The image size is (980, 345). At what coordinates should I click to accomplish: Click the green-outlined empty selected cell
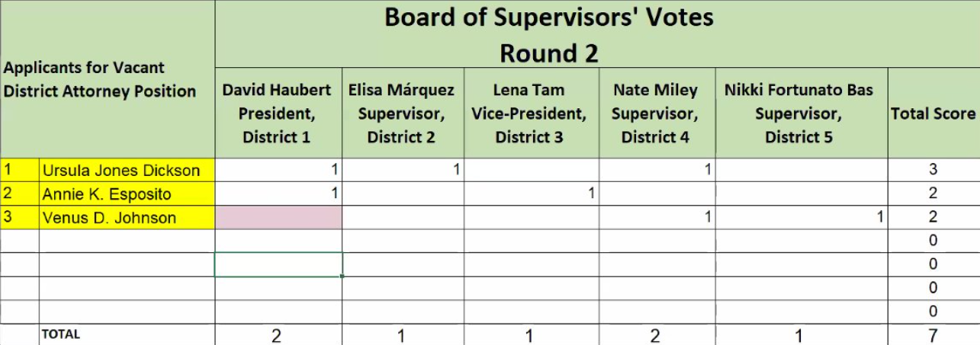[x=278, y=264]
